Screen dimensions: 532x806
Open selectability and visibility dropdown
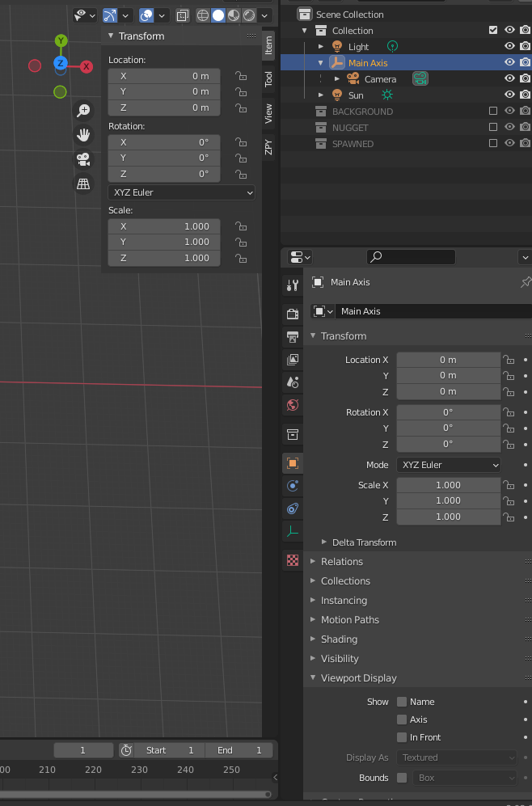point(85,15)
